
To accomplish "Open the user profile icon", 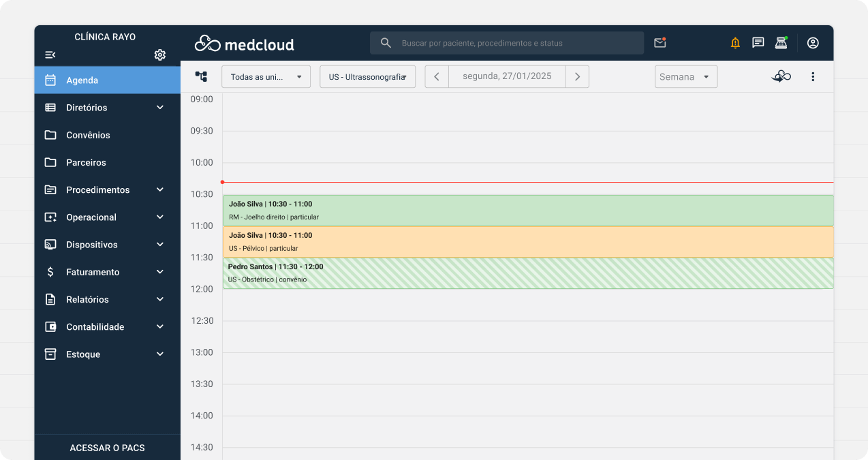I will 813,42.
